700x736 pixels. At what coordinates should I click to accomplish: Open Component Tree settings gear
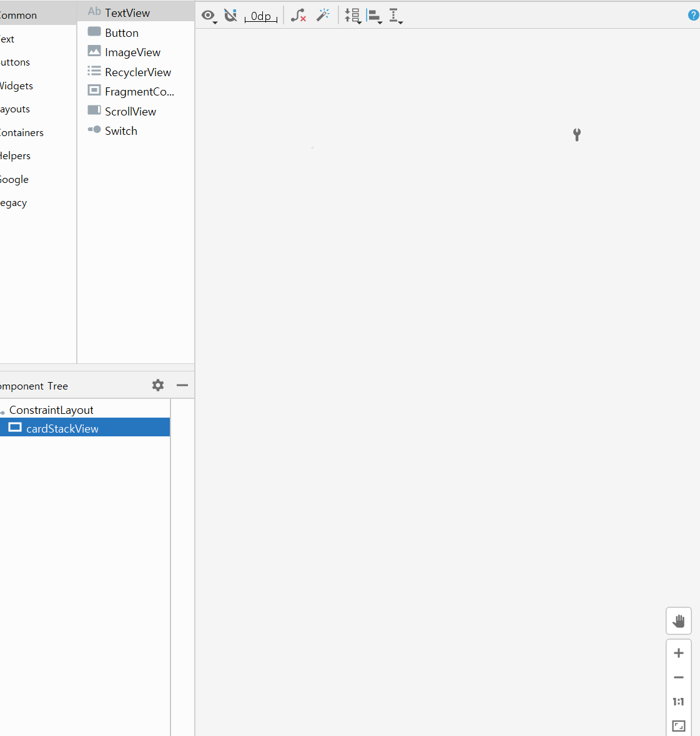click(x=158, y=385)
